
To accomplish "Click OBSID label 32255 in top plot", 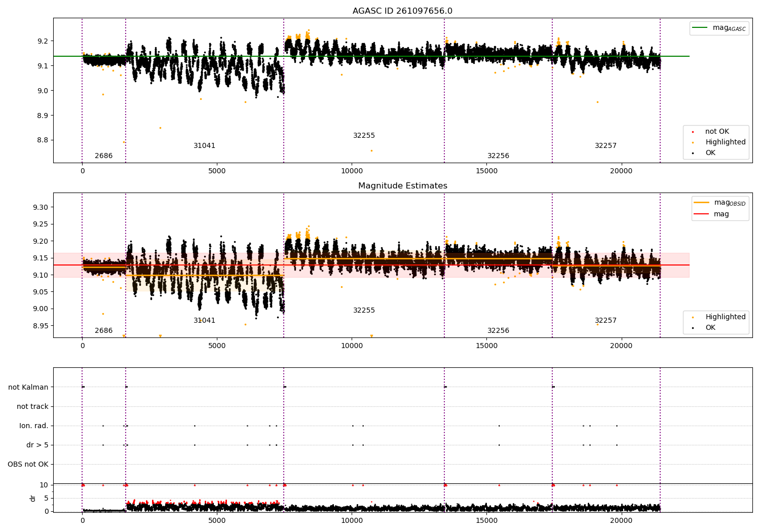I will [x=364, y=136].
